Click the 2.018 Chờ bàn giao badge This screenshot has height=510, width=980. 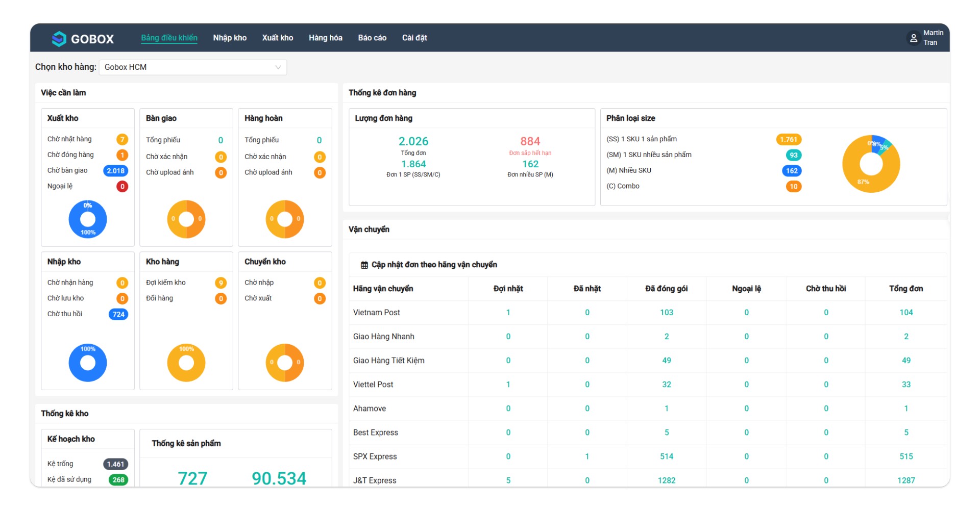pos(116,171)
